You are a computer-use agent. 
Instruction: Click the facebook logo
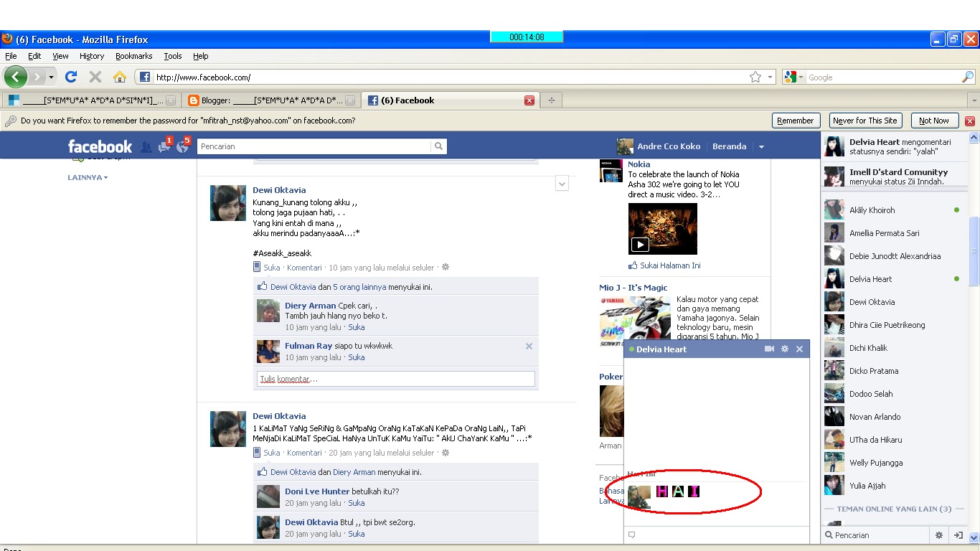pyautogui.click(x=100, y=146)
